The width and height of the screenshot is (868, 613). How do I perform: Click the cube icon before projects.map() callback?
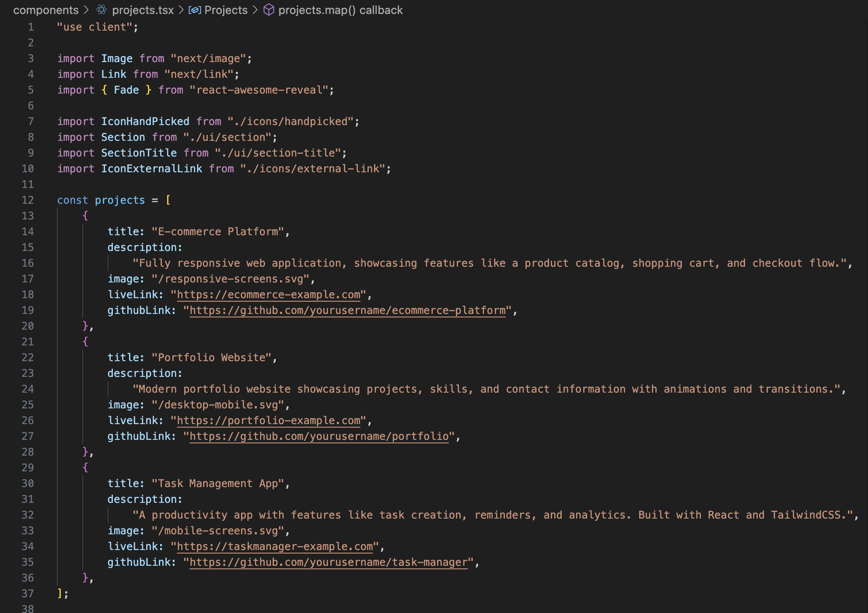(x=269, y=10)
